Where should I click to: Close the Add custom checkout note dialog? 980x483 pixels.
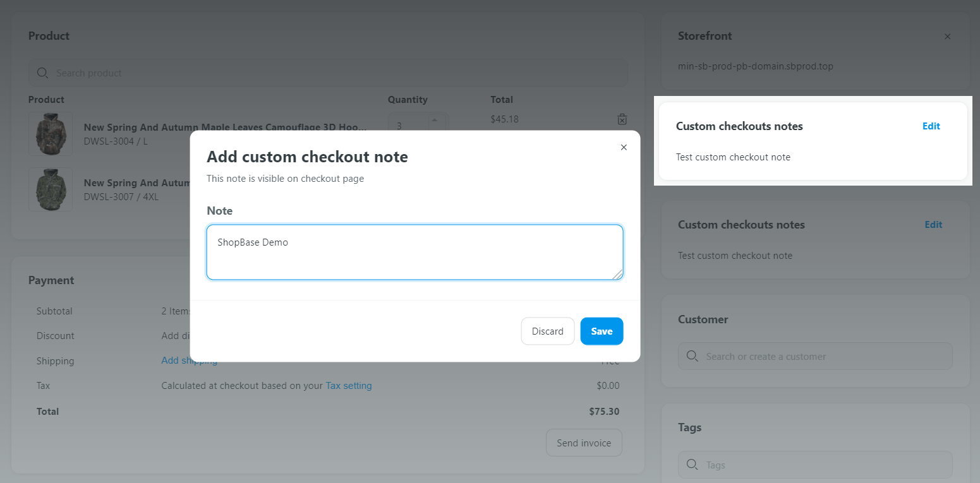click(x=624, y=147)
